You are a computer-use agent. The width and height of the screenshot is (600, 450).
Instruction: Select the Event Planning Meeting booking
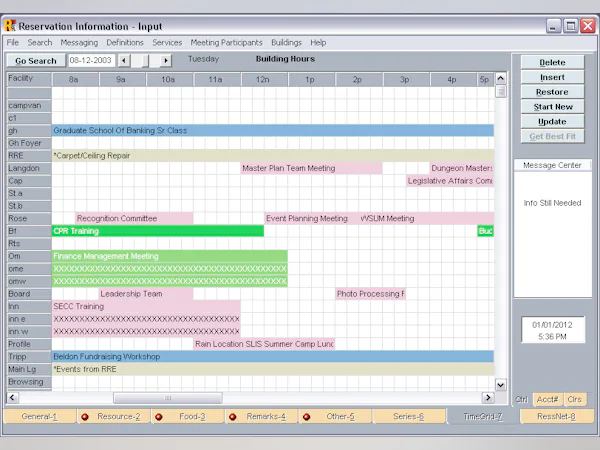click(309, 218)
